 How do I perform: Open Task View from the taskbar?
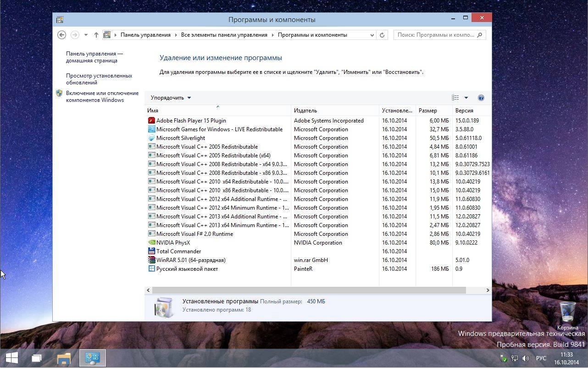click(x=37, y=358)
